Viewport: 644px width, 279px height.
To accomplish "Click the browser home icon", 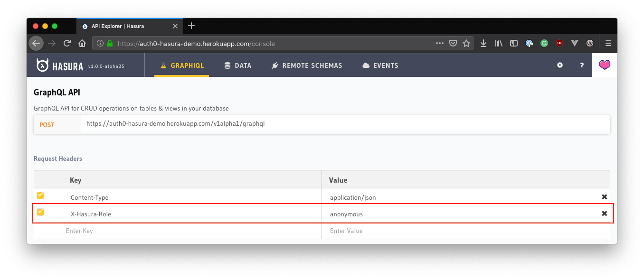I will 82,43.
